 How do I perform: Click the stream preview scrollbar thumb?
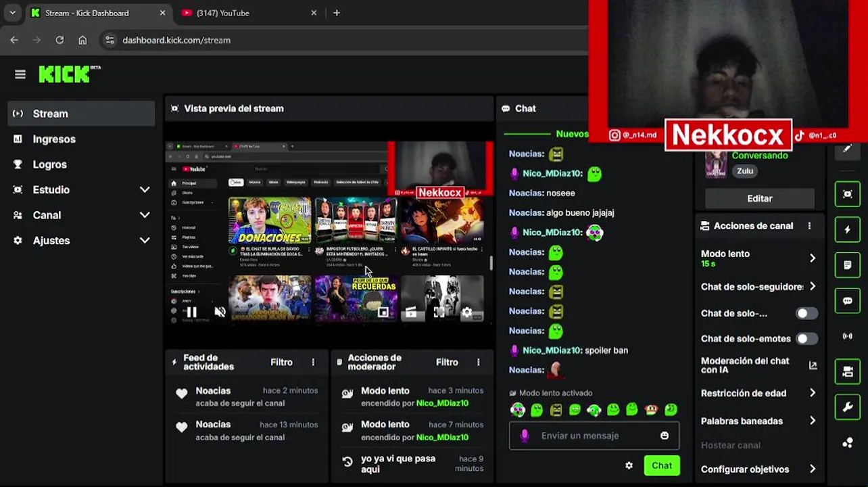[x=491, y=264]
